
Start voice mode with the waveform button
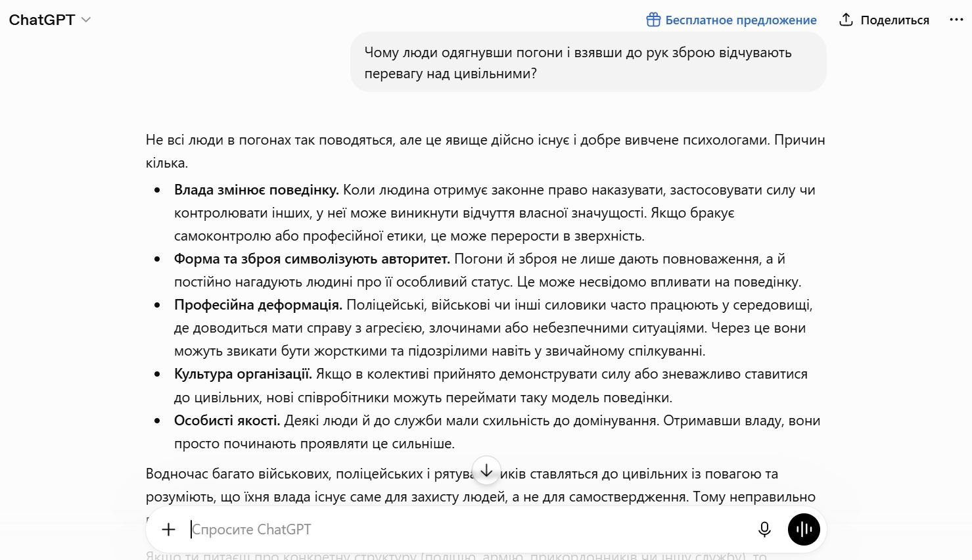point(804,529)
